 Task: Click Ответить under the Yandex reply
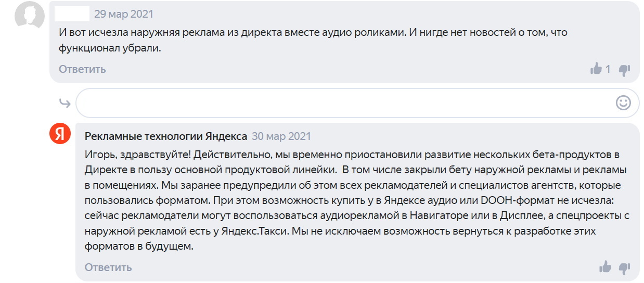click(x=108, y=267)
